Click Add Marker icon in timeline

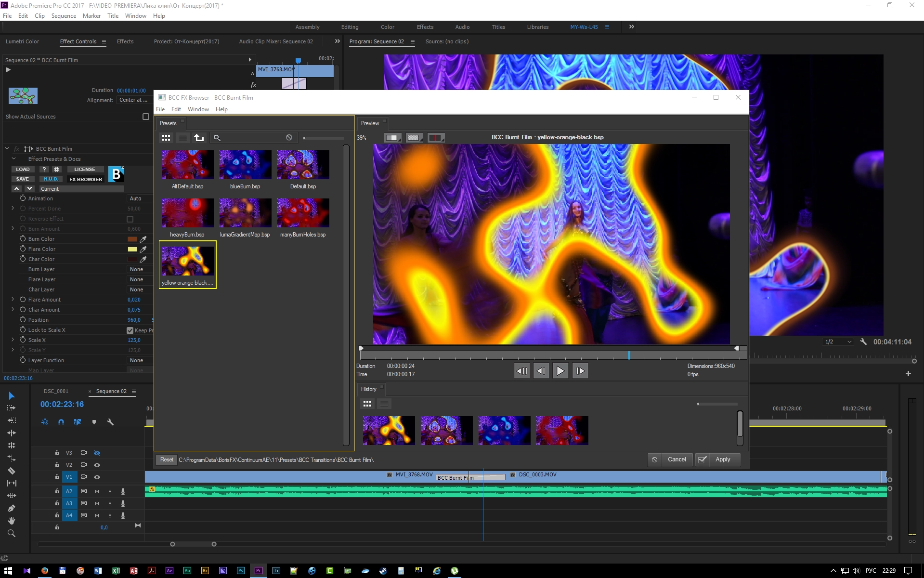[94, 422]
